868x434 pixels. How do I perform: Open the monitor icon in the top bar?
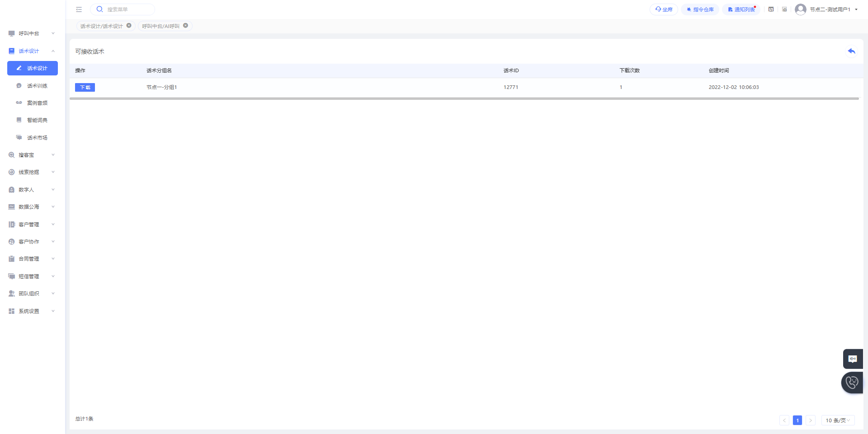point(771,9)
